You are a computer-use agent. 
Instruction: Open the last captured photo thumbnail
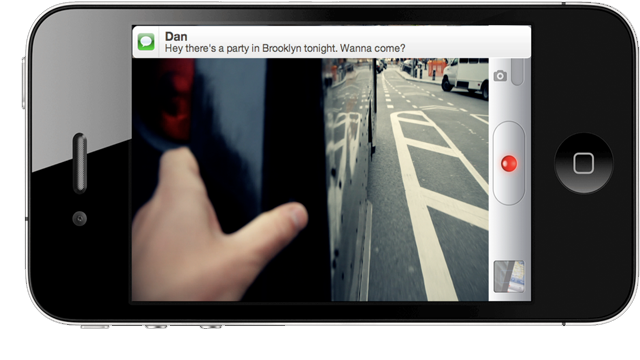(509, 276)
